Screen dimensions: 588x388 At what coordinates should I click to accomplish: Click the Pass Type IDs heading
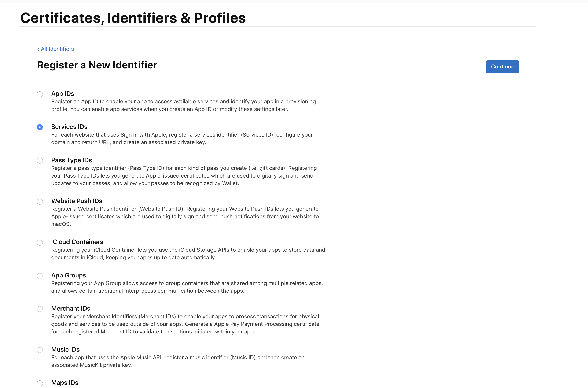(71, 160)
